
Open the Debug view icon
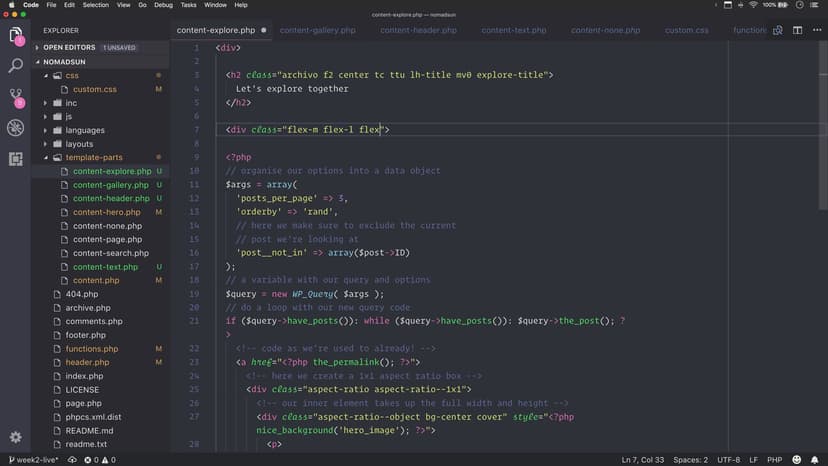(15, 128)
